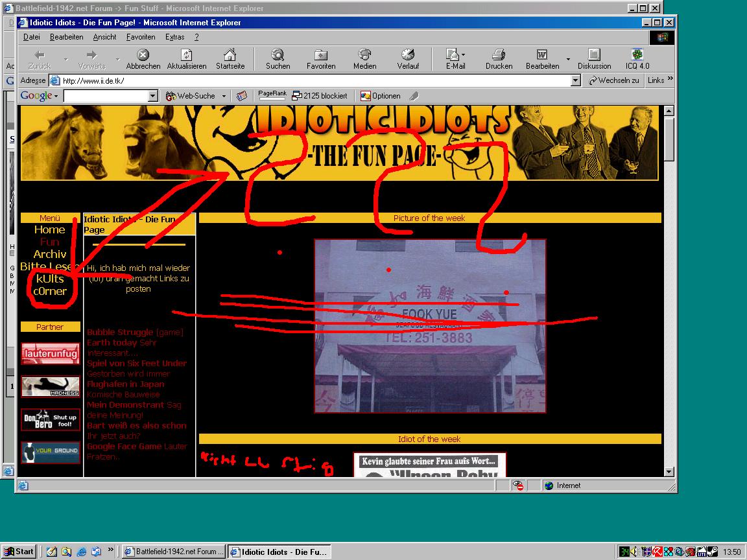Click the red umbrella antivirus tray icon
This screenshot has height=560, width=747.
(658, 552)
